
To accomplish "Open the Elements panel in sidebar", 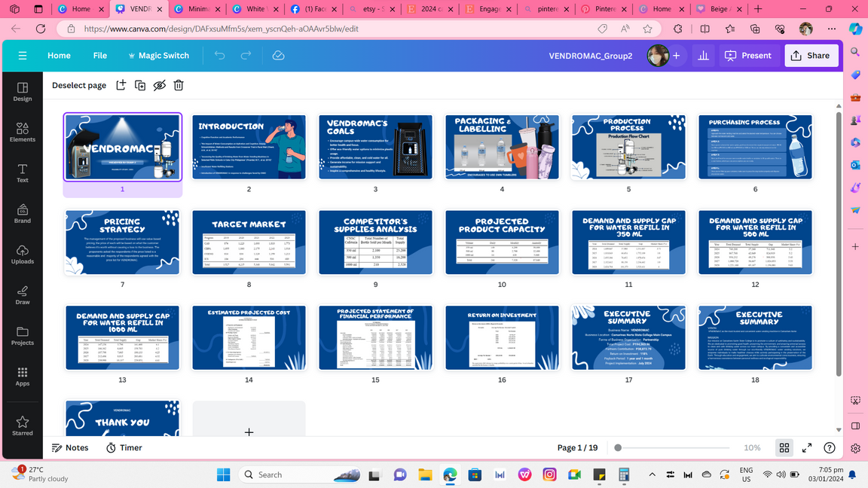I will (x=23, y=133).
